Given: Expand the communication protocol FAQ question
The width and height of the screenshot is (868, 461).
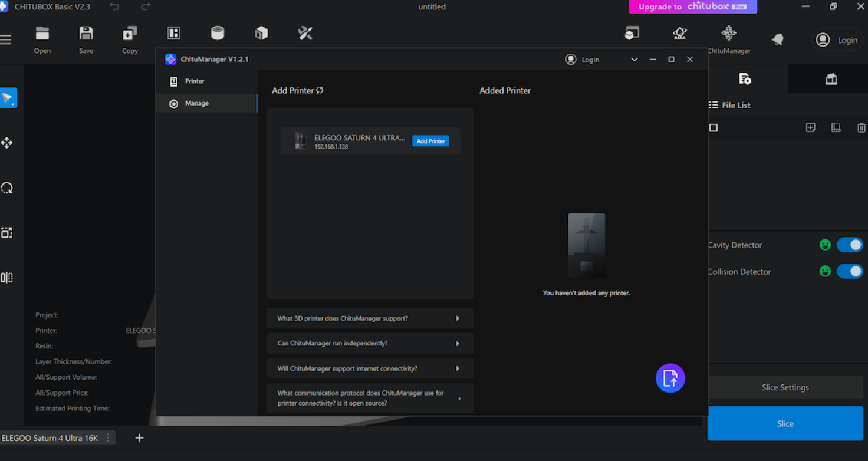Looking at the screenshot, I should tap(370, 398).
